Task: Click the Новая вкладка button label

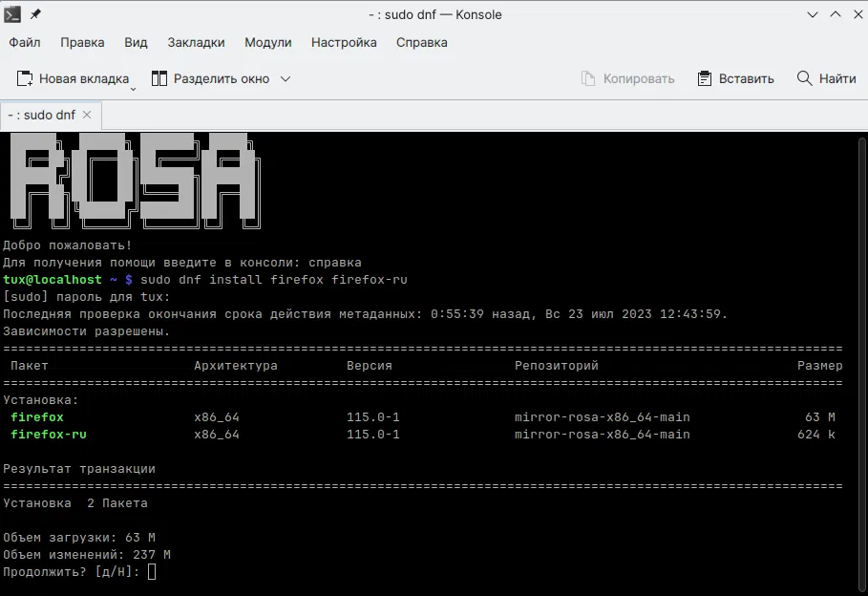Action: (x=84, y=78)
